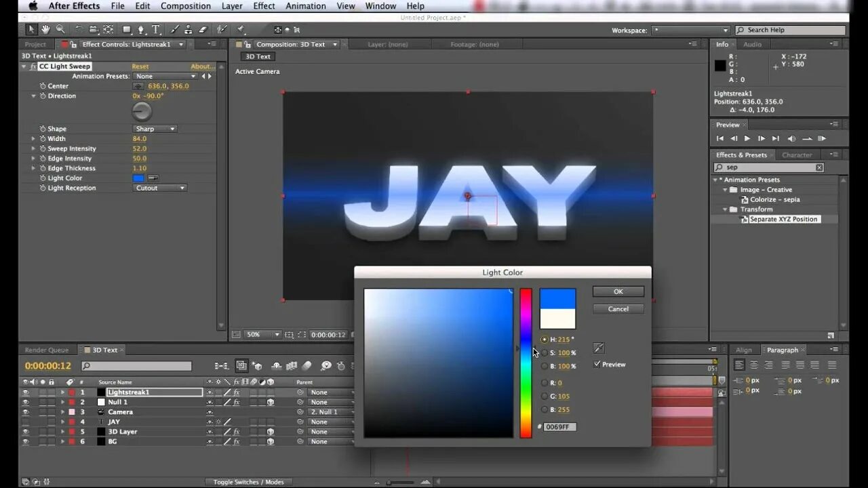This screenshot has width=868, height=488.
Task: Select the Pen tool
Action: (x=141, y=30)
